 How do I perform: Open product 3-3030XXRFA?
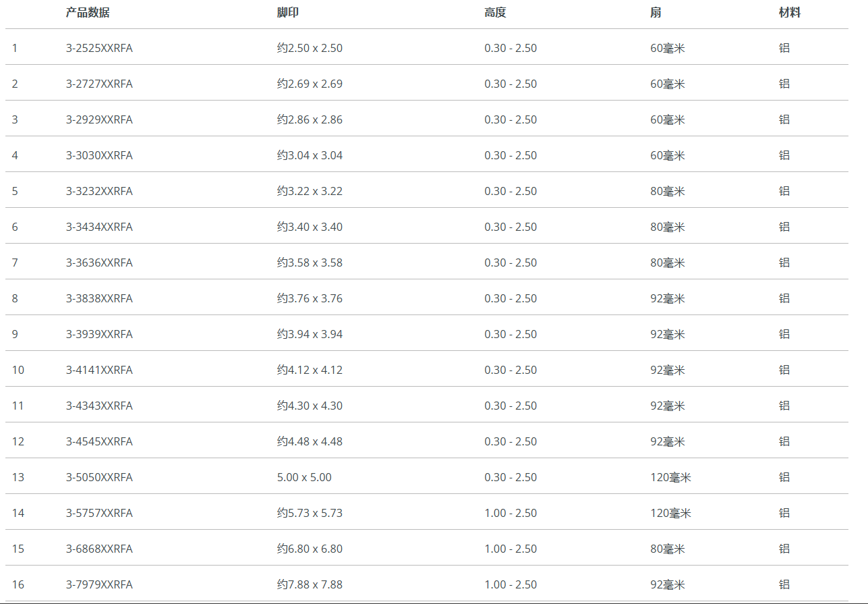pyautogui.click(x=99, y=155)
